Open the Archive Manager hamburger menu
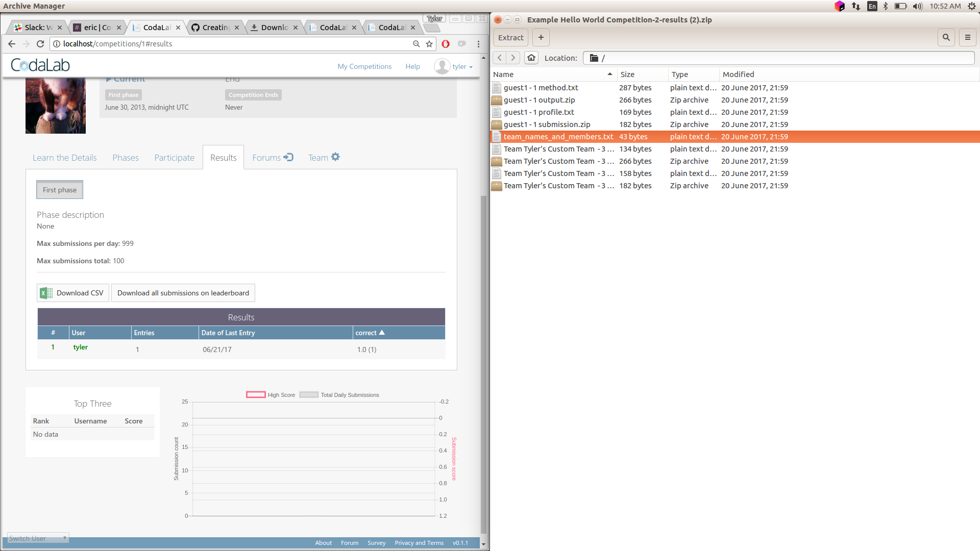Image resolution: width=980 pixels, height=551 pixels. 967,37
